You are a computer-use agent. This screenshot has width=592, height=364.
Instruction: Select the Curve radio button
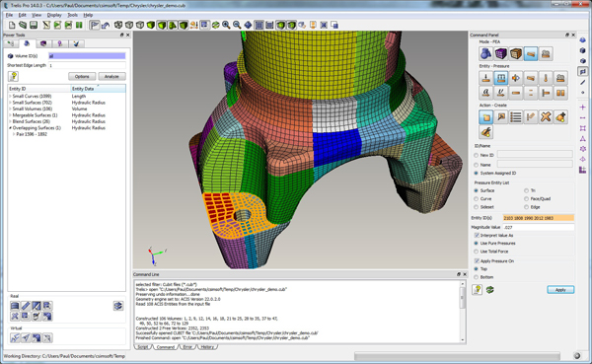click(477, 199)
